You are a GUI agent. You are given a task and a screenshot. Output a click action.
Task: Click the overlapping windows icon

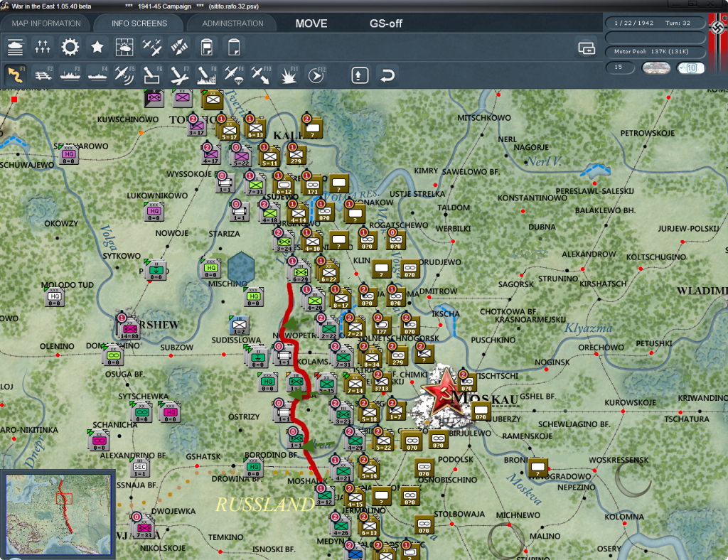587,48
